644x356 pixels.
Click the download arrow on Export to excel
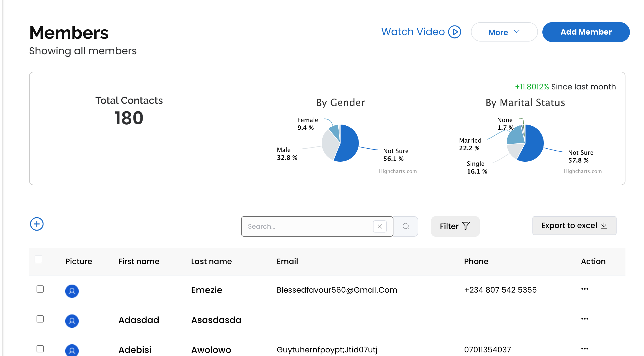pyautogui.click(x=604, y=226)
